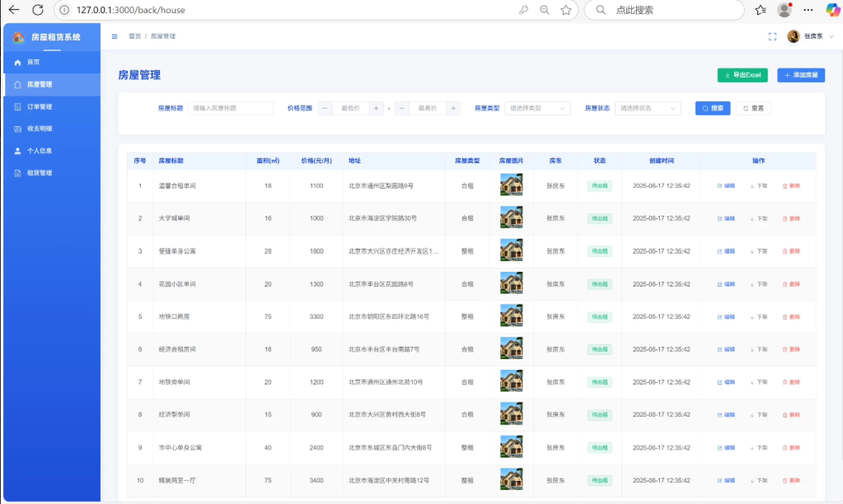Open 租赁管理 in the sidebar

pyautogui.click(x=52, y=173)
